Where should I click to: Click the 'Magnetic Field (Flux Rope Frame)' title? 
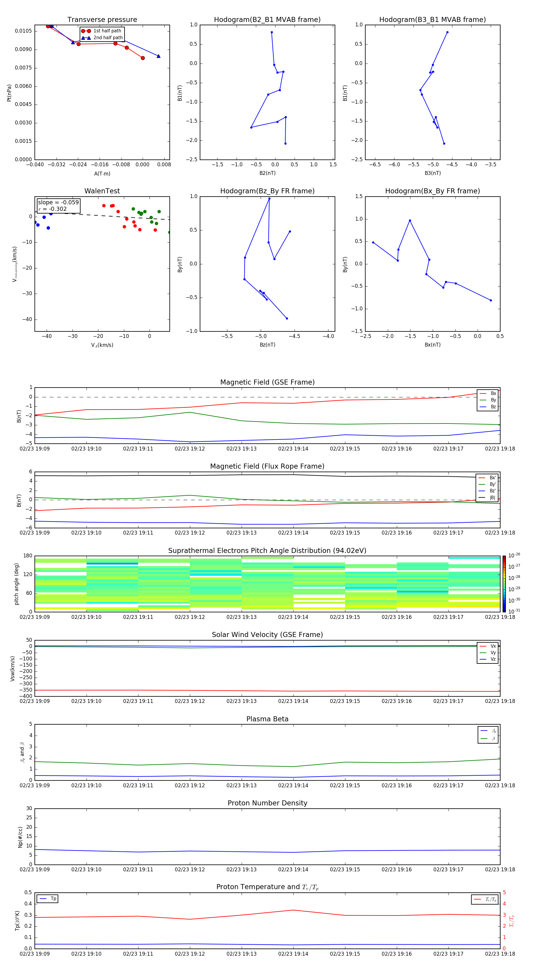(267, 467)
